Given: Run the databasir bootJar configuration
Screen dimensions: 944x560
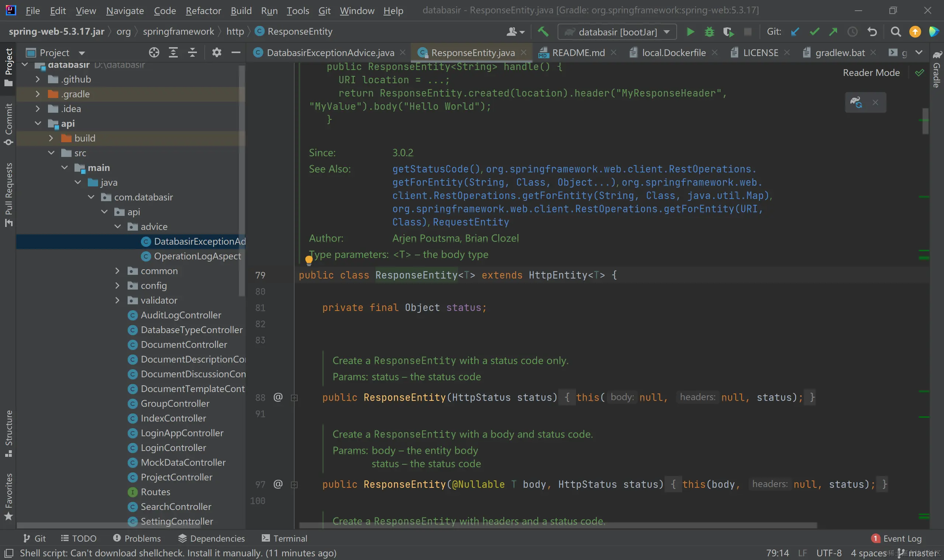Looking at the screenshot, I should click(690, 32).
